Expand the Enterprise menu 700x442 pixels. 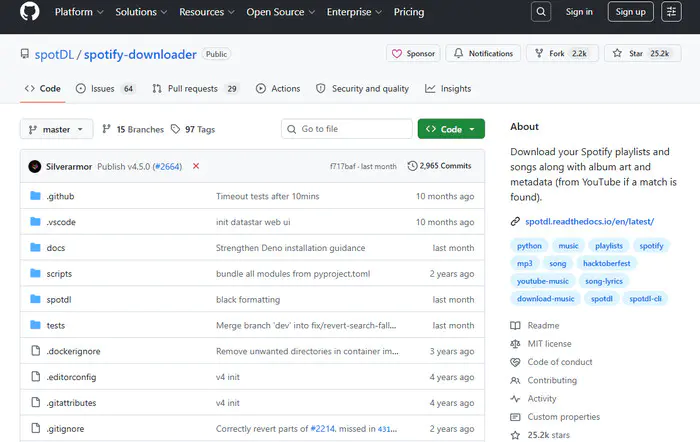coord(354,12)
